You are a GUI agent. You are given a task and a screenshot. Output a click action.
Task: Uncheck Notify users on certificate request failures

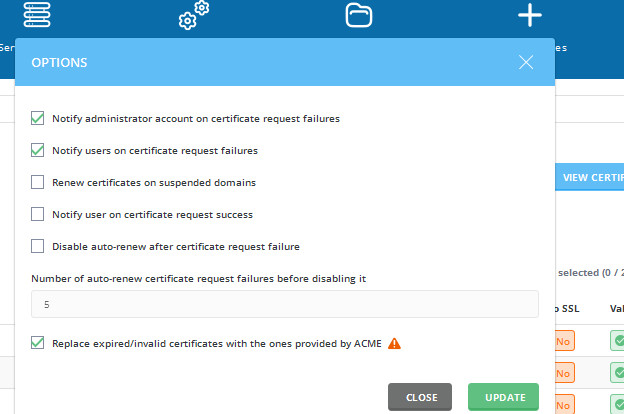(x=37, y=150)
